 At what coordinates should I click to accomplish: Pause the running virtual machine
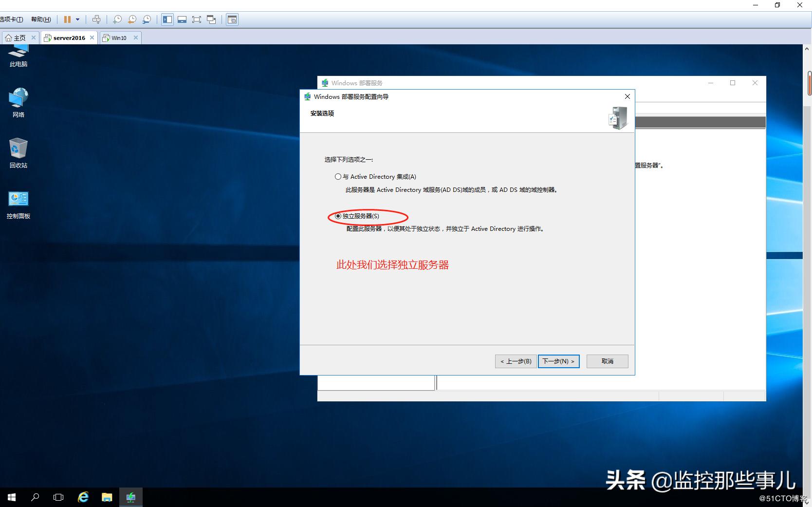(67, 19)
